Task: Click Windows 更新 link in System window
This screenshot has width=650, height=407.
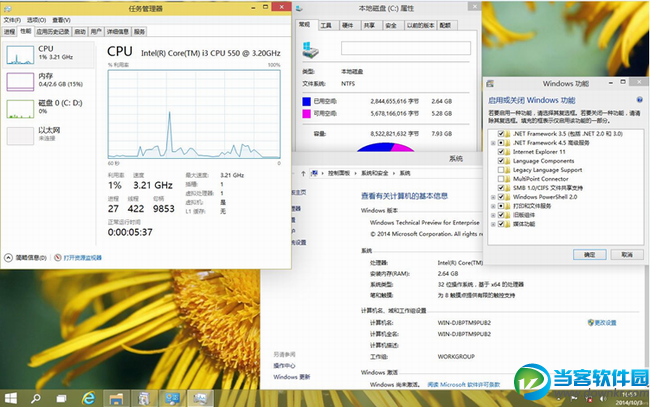Action: click(292, 377)
